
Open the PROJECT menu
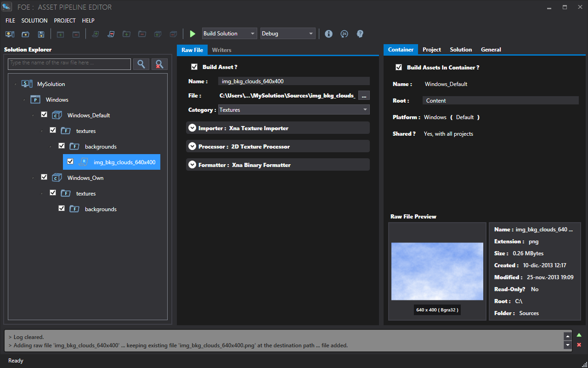pos(65,21)
